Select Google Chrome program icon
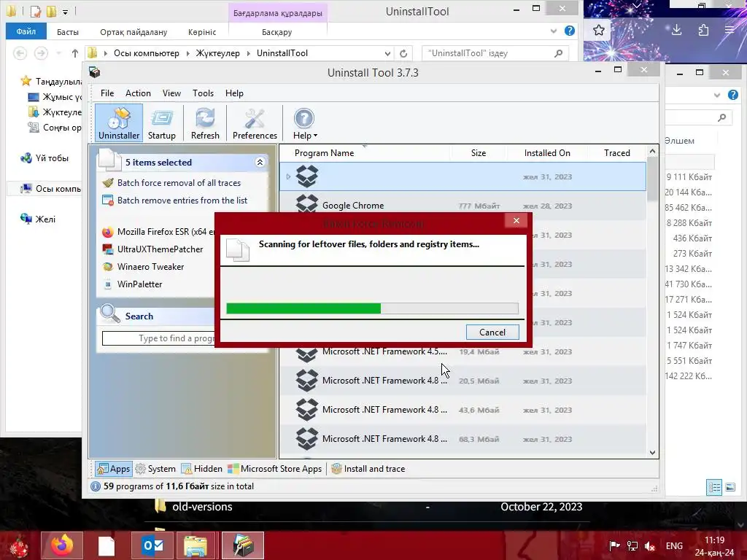Image resolution: width=747 pixels, height=560 pixels. pos(307,205)
